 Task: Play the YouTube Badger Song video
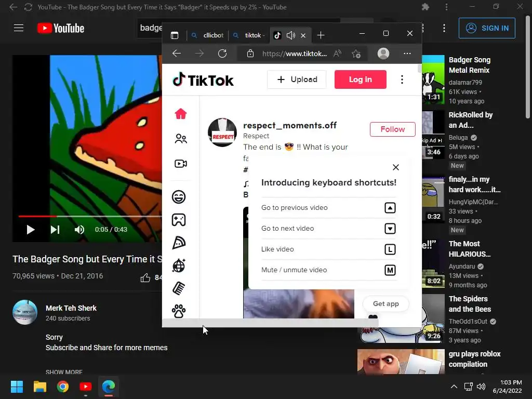(31, 230)
